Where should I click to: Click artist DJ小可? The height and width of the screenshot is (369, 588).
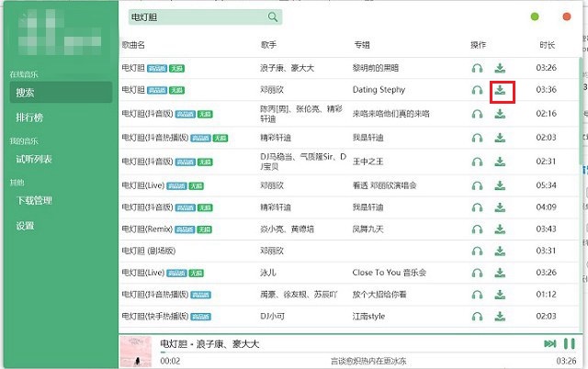pyautogui.click(x=272, y=316)
